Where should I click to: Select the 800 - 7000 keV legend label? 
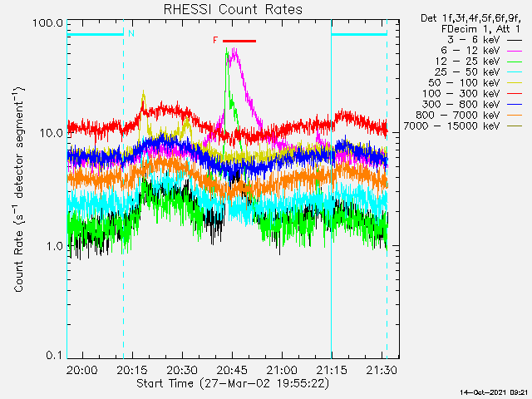[x=458, y=116]
